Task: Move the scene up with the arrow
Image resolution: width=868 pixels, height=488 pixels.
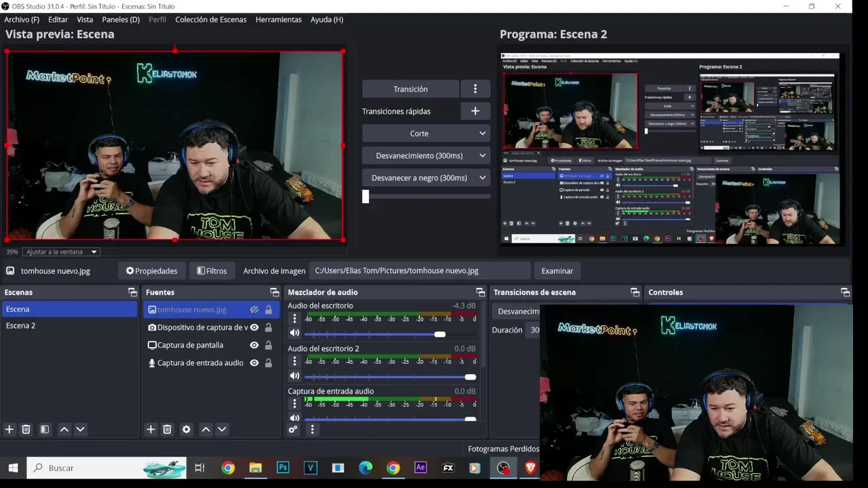Action: pos(64,429)
